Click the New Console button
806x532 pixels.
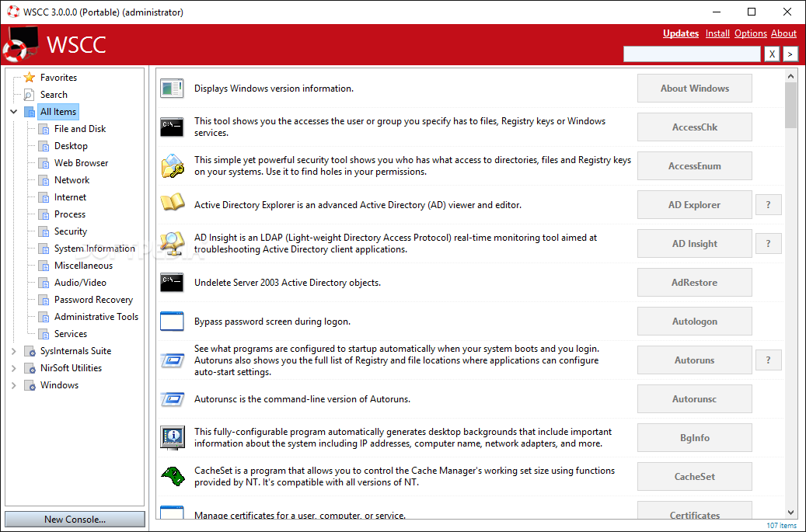click(x=75, y=519)
